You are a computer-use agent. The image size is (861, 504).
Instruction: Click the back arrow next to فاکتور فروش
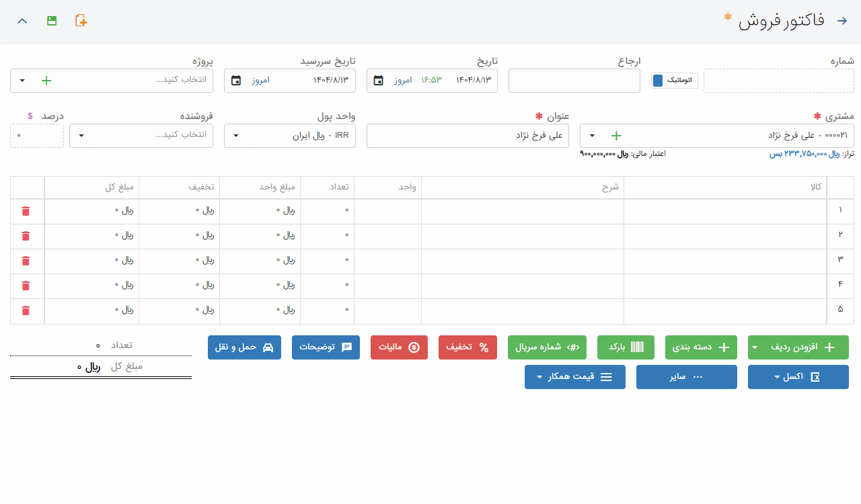(x=841, y=21)
